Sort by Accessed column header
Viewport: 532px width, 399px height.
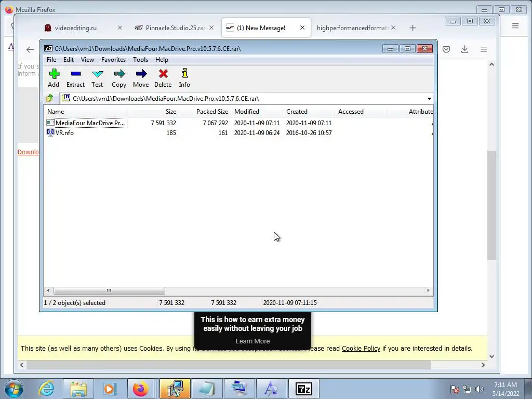(x=361, y=112)
